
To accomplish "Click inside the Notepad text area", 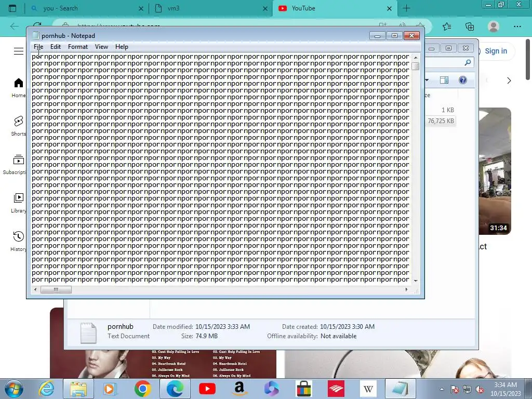I will pyautogui.click(x=220, y=168).
